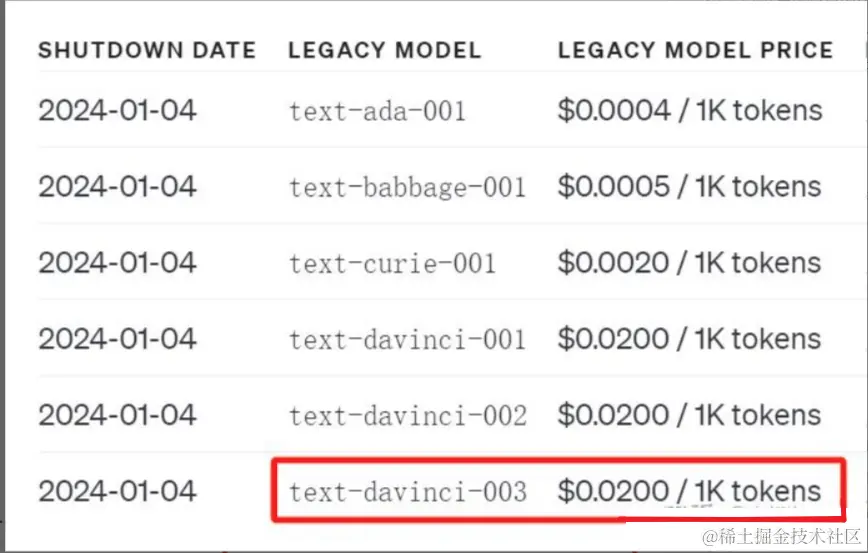868x553 pixels.
Task: Click the LEGACY MODEL column header
Action: tap(385, 50)
